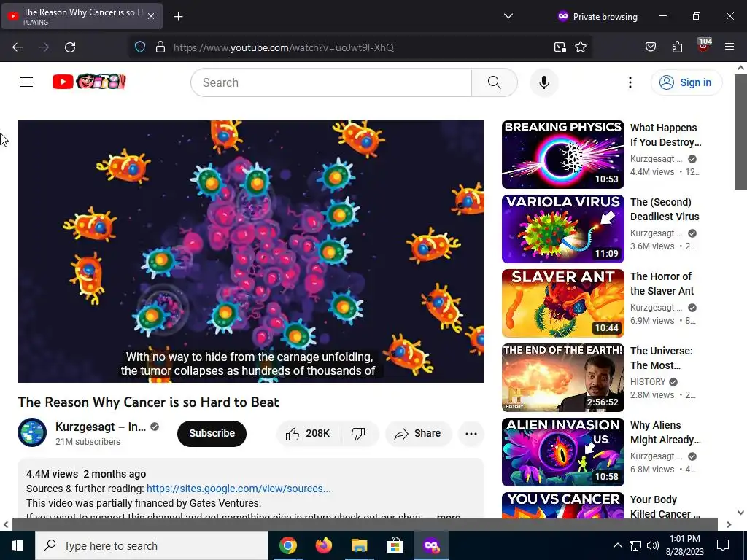Open the Slaver Ant video thumbnail
Screen dimensions: 747x560
562,303
